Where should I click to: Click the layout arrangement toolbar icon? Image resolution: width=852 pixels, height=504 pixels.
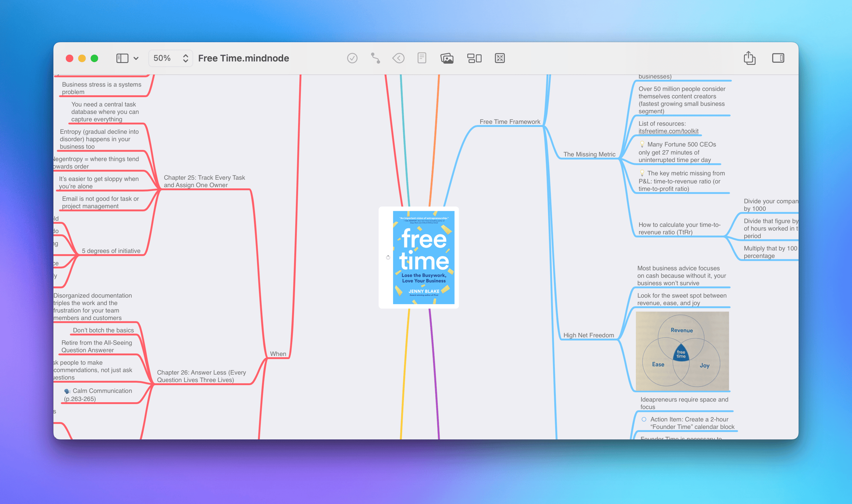[x=474, y=58]
